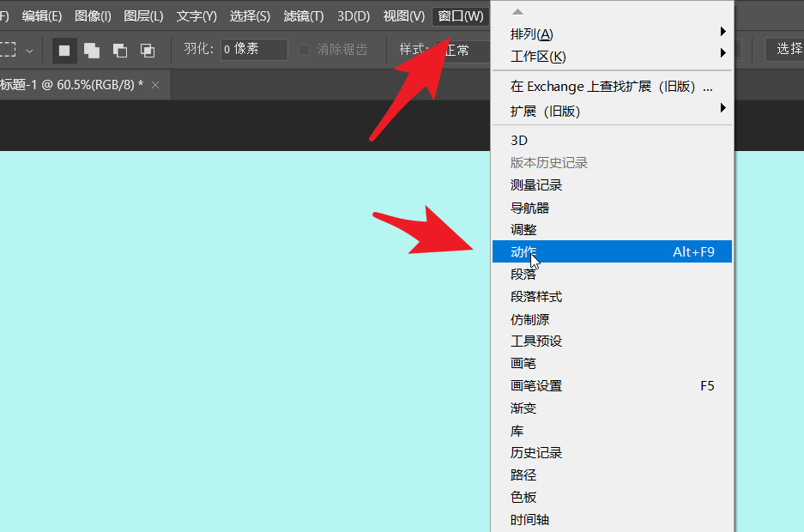
Task: Open the 样式 style dropdown
Action: [x=463, y=51]
